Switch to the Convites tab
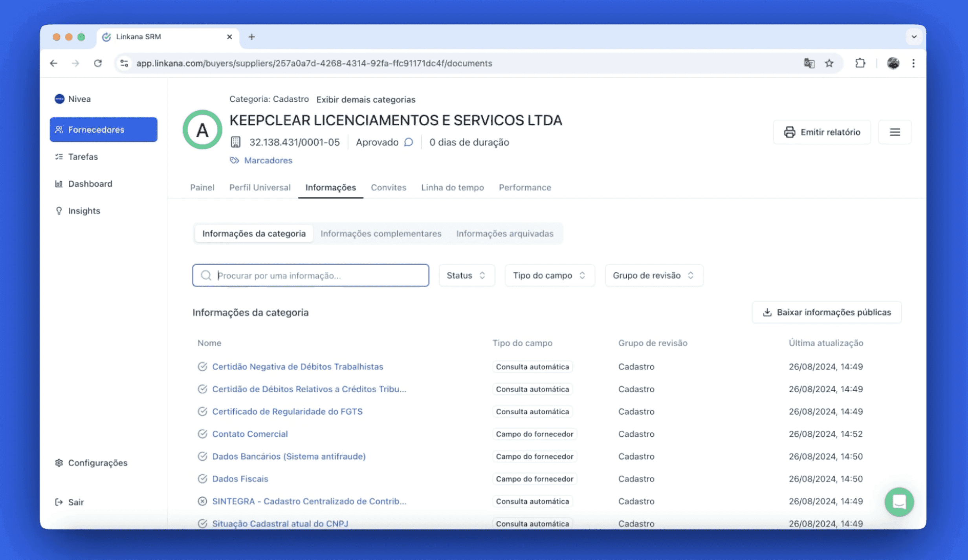Image resolution: width=968 pixels, height=560 pixels. (389, 187)
